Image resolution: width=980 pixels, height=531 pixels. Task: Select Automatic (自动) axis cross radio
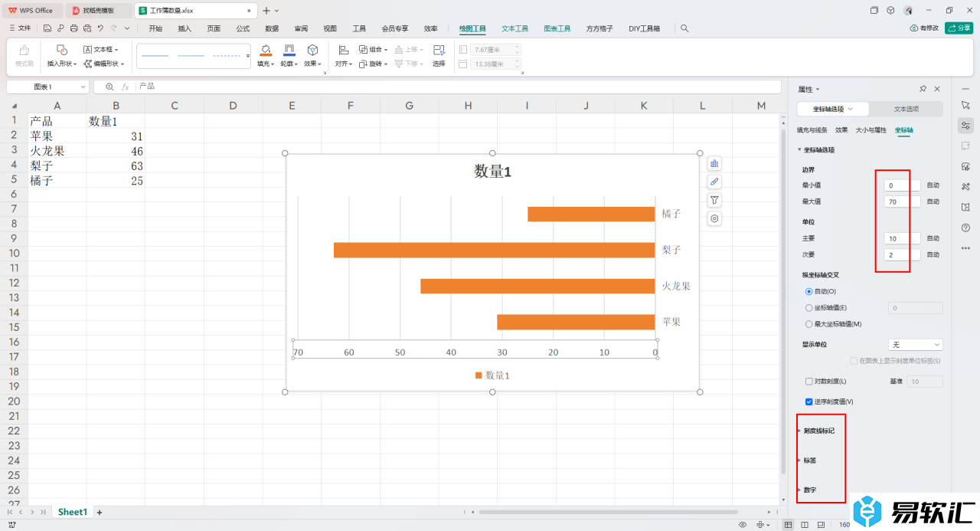click(809, 291)
